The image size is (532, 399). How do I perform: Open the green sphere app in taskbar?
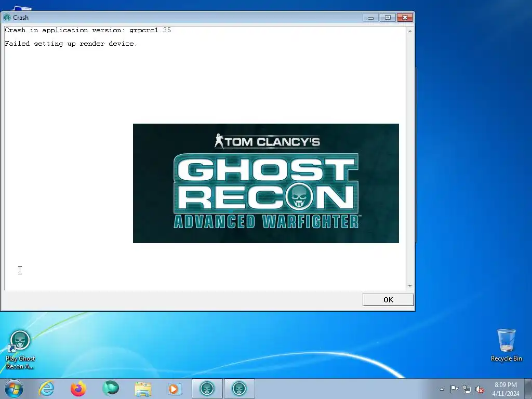coord(111,389)
